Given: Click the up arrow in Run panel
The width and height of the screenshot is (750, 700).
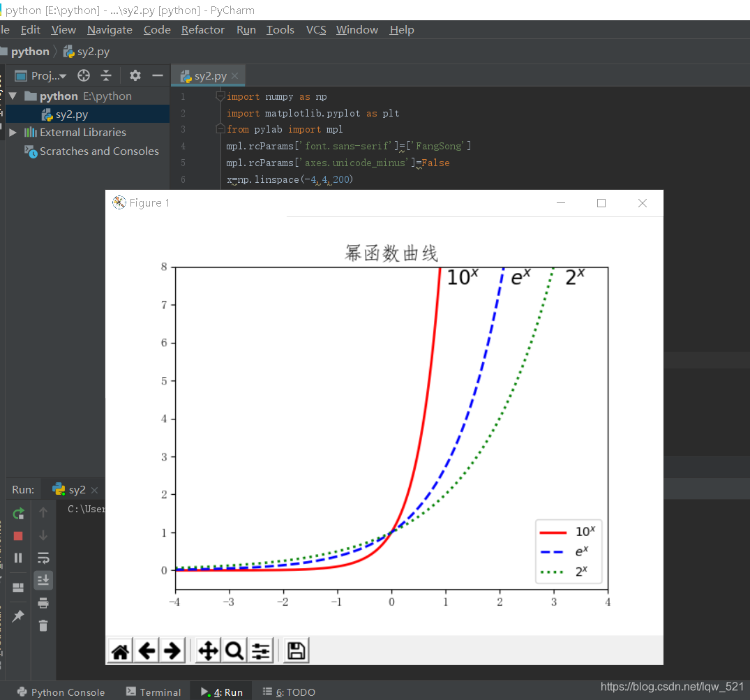Looking at the screenshot, I should pyautogui.click(x=43, y=512).
